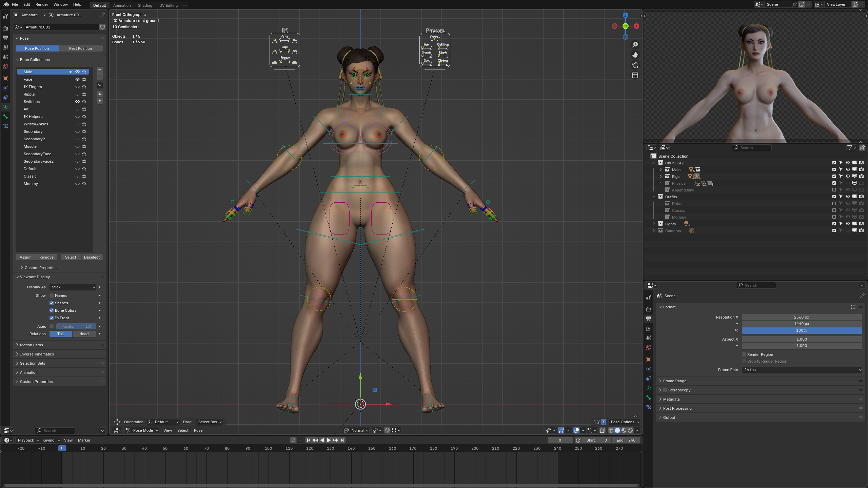The width and height of the screenshot is (868, 488).
Task: Play animation forward button
Action: 329,440
